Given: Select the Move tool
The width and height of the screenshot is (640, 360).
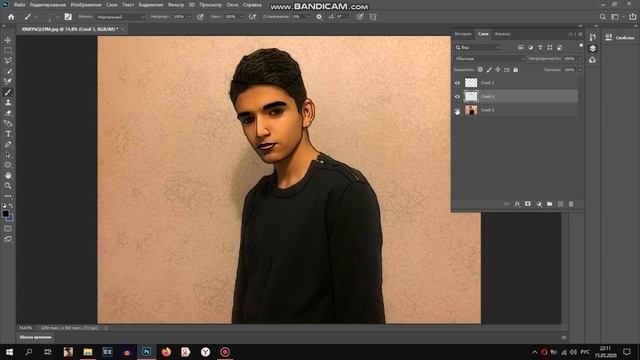Looking at the screenshot, I should [x=8, y=40].
